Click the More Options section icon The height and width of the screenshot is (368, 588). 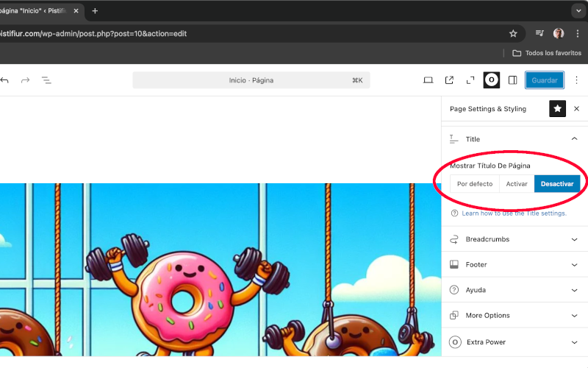click(453, 316)
